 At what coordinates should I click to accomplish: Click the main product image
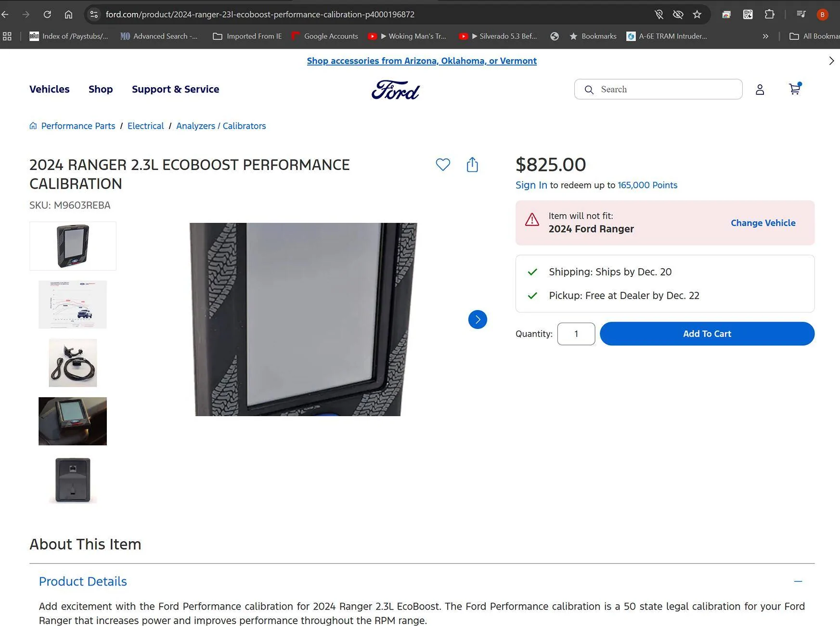pyautogui.click(x=303, y=319)
